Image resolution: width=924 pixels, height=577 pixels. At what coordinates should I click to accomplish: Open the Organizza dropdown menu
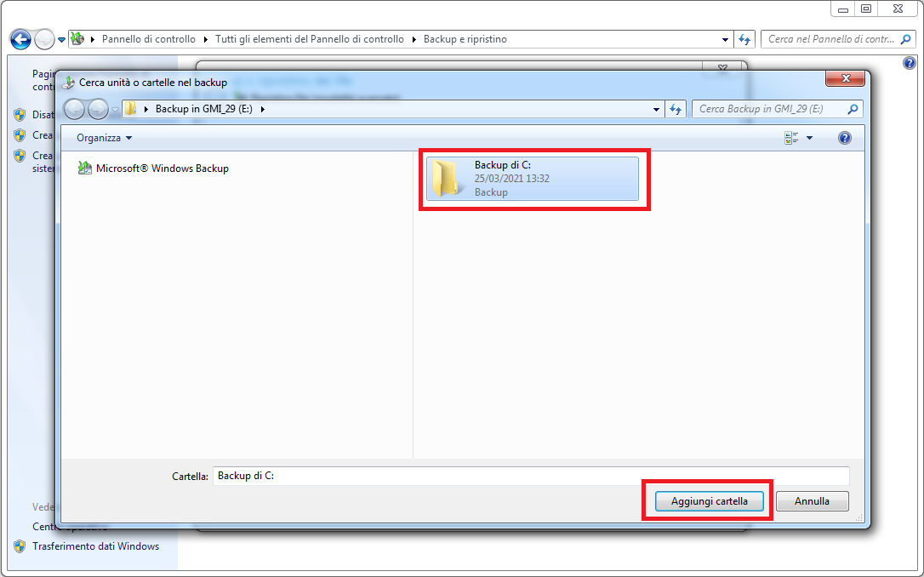click(x=105, y=138)
